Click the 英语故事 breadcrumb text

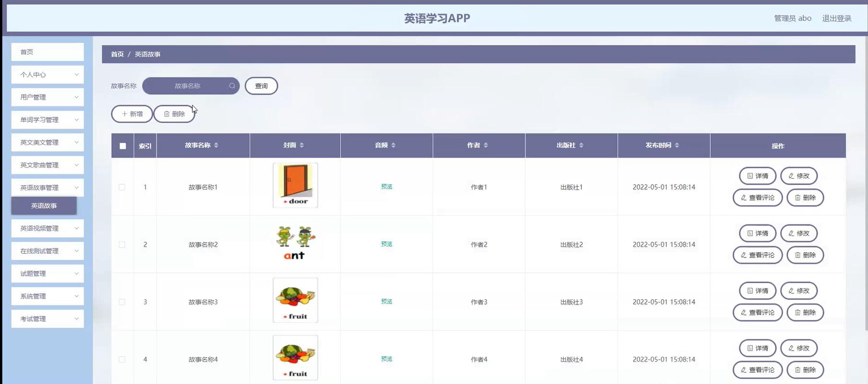[148, 54]
